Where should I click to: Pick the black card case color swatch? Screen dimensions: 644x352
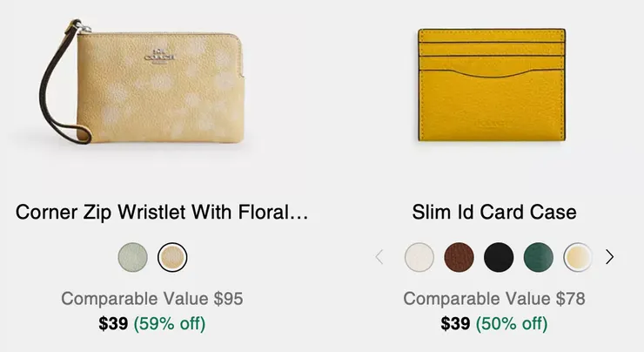click(499, 257)
